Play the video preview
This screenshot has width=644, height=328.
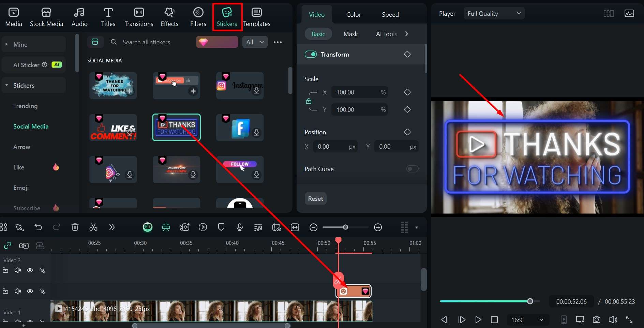[x=478, y=320]
